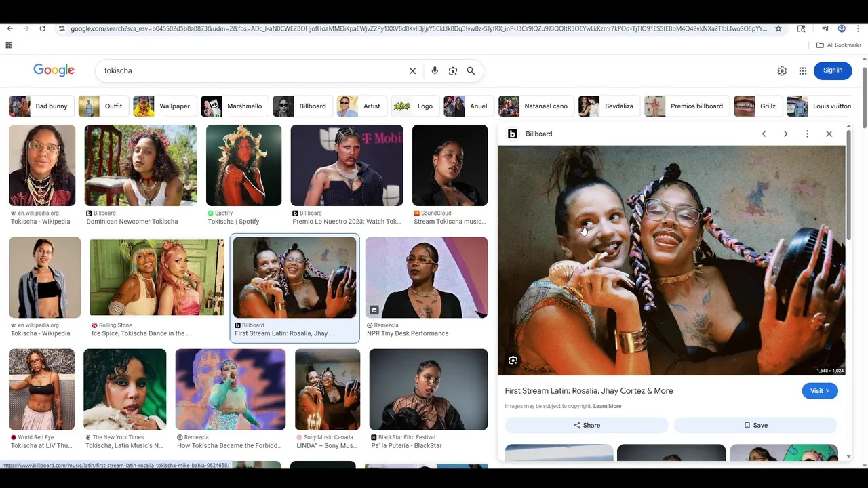The height and width of the screenshot is (488, 868).
Task: Select the Artist filter chip
Action: pos(361,106)
